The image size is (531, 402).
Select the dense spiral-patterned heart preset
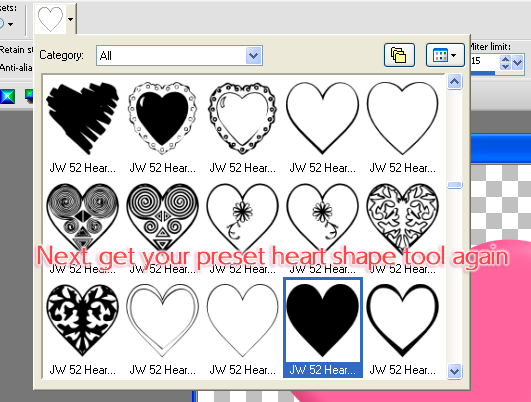tap(82, 218)
